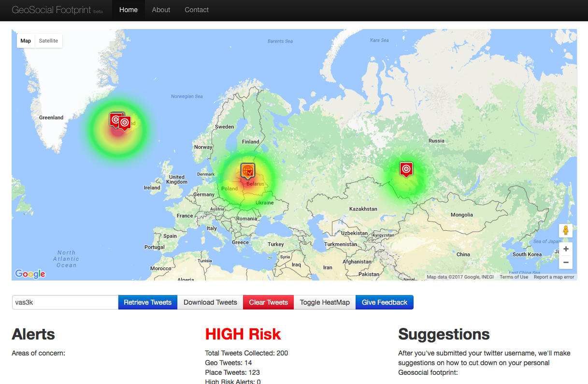Select the frontmost target marker over Iceland
Viewport: 588px width, 384px height.
125,123
